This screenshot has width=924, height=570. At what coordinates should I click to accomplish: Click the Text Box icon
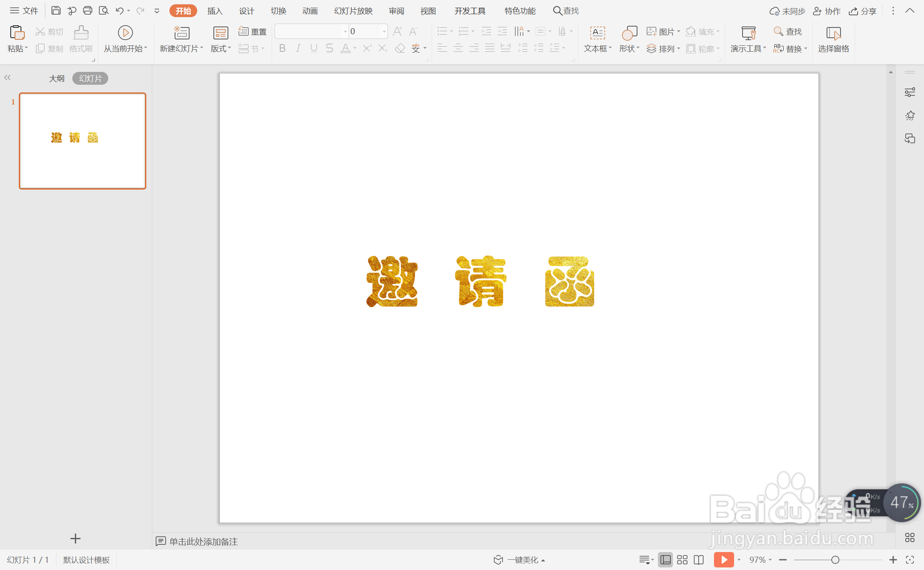coord(597,33)
